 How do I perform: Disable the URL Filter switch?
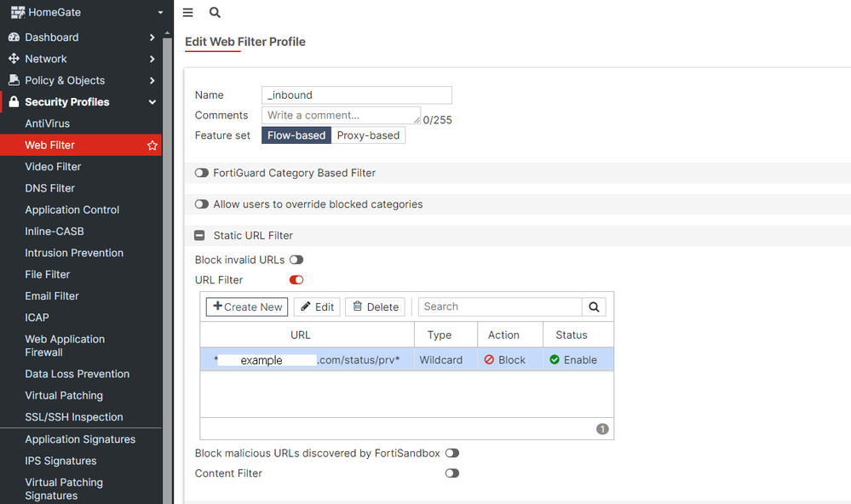296,280
